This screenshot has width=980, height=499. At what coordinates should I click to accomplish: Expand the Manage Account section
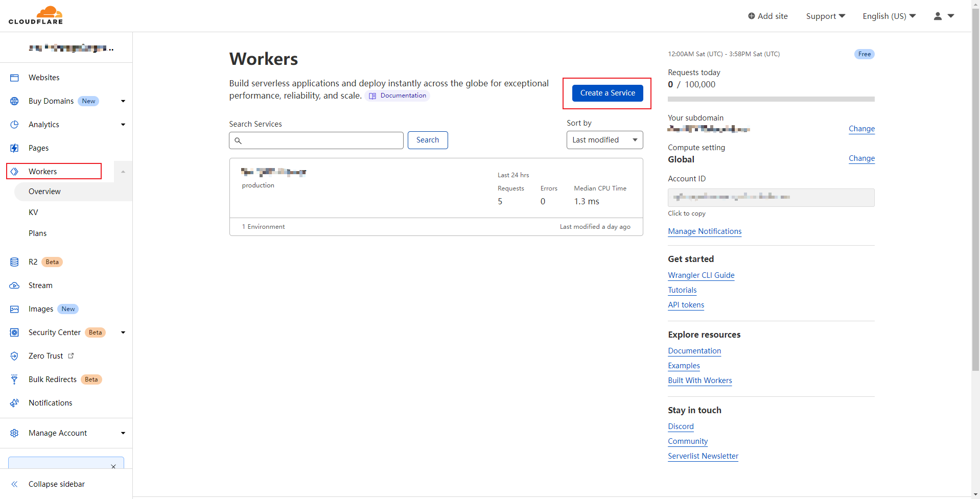pyautogui.click(x=123, y=433)
